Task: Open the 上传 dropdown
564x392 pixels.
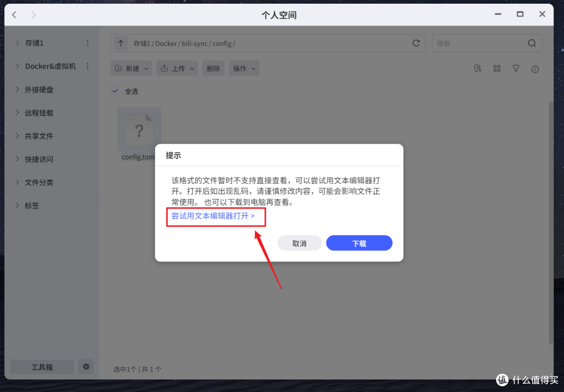Action: (177, 68)
